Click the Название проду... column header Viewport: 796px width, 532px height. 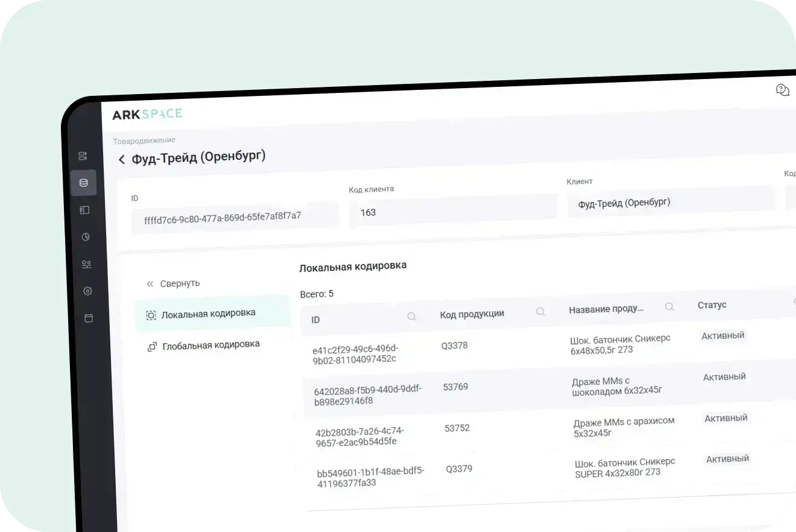click(x=606, y=309)
